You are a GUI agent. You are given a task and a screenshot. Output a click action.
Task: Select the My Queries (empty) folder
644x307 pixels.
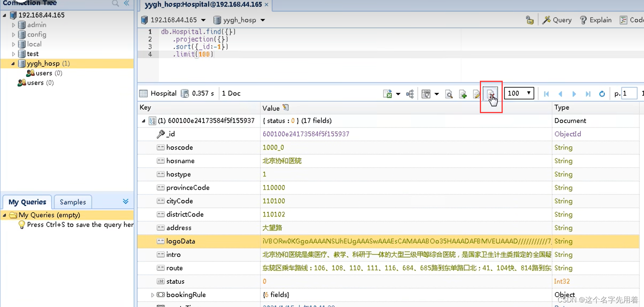coord(50,215)
